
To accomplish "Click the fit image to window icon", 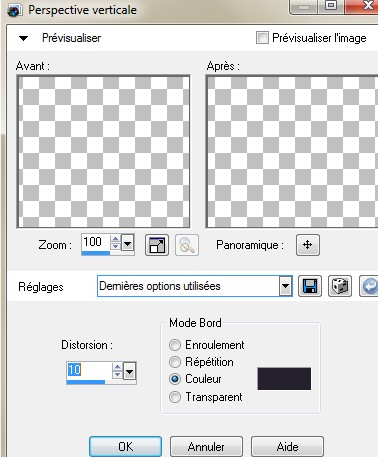I will [157, 245].
